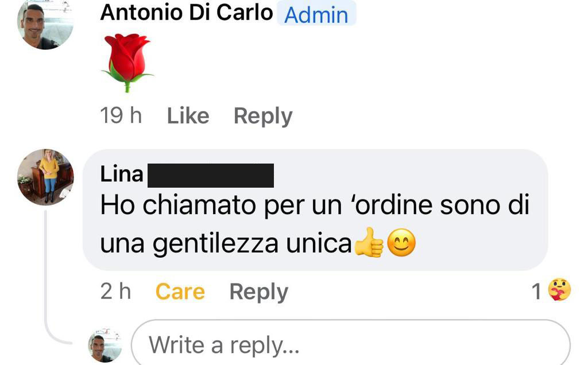Reply to Lina's comment
588x365 pixels.
coord(258,292)
